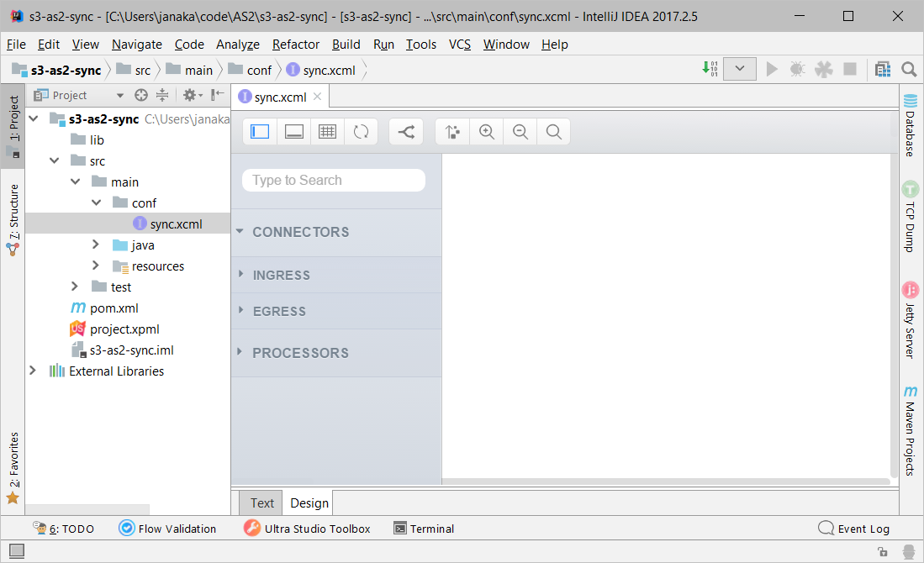Screen dimensions: 924x563
Task: Click the Run with Coverage icon
Action: (824, 70)
